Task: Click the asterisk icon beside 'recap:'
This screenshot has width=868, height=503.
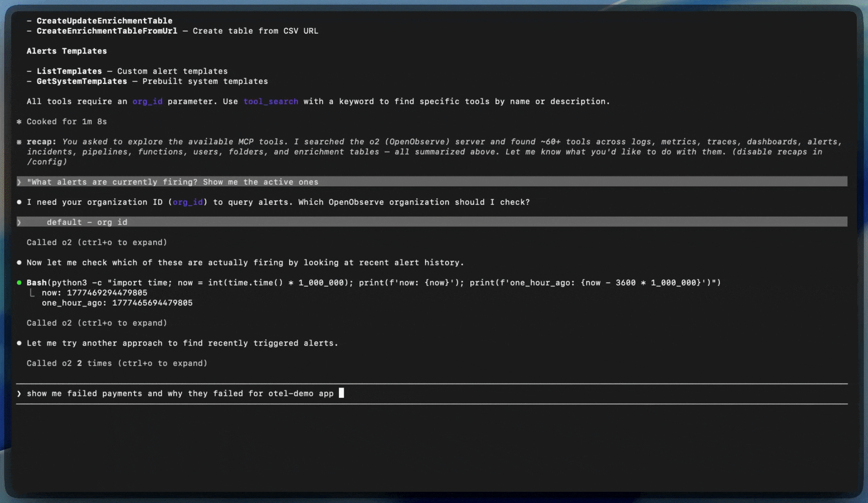Action: click(x=19, y=142)
